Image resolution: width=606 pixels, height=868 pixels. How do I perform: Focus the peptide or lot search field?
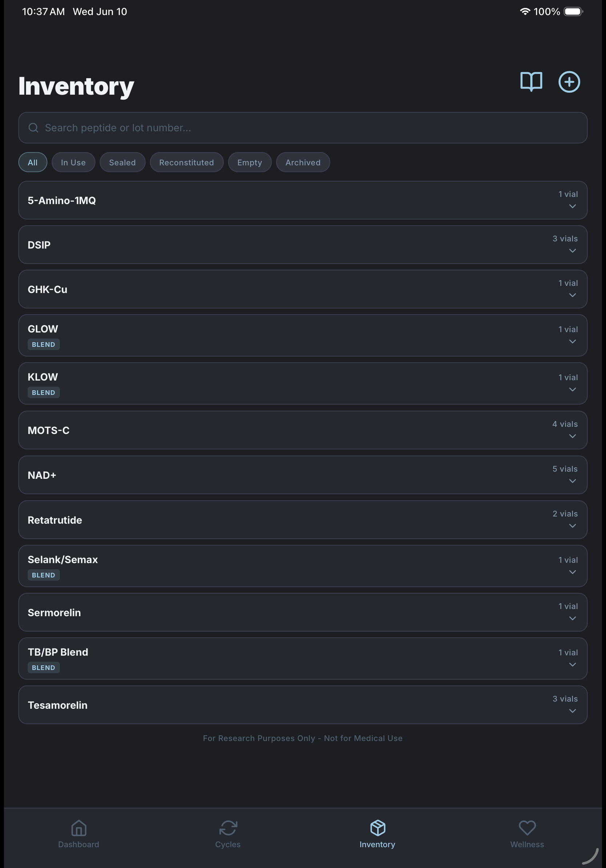pos(303,128)
